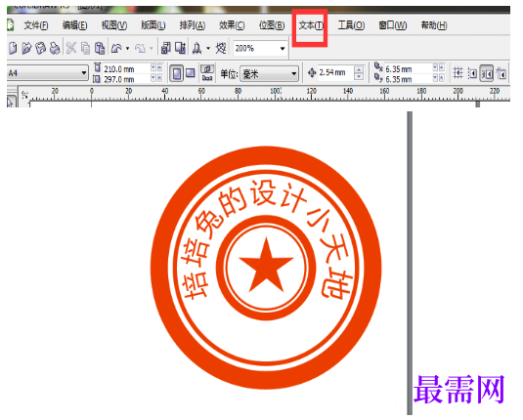This screenshot has height=420, width=523.
Task: Click the page width field 210.0 mm
Action: 126,68
